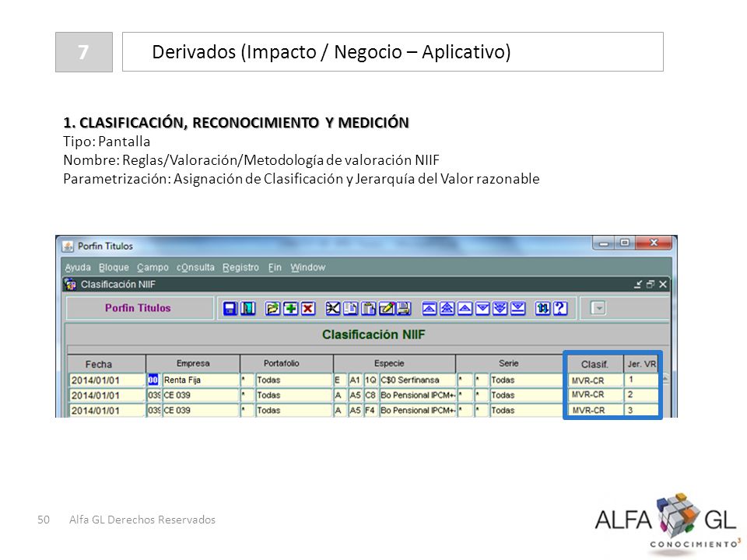Image resolution: width=747 pixels, height=560 pixels.
Task: Jump to first record icon
Action: pyautogui.click(x=430, y=309)
